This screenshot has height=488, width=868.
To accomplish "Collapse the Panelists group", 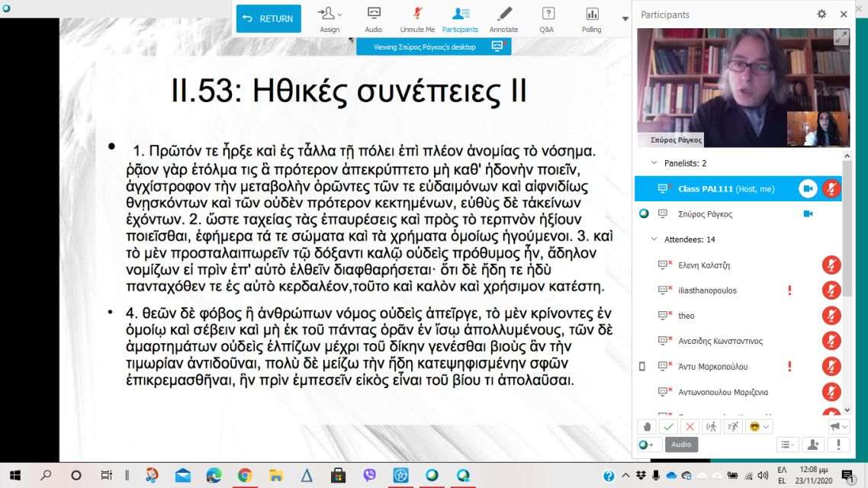I will (653, 163).
